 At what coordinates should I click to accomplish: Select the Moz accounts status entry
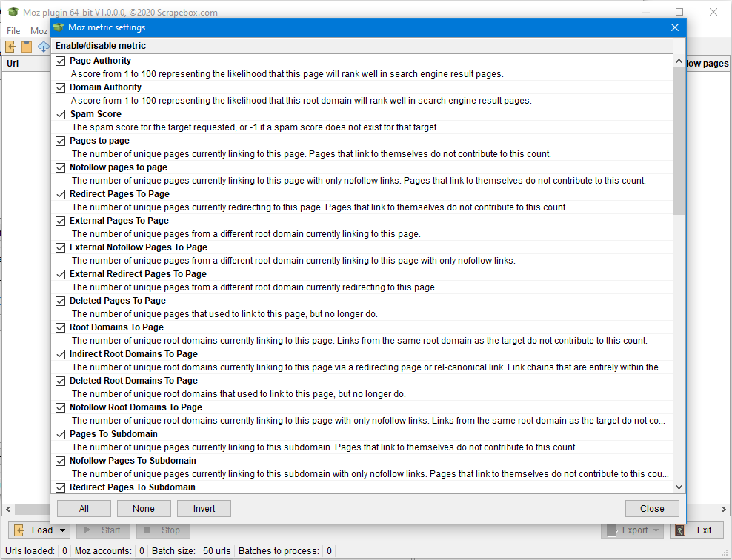110,551
